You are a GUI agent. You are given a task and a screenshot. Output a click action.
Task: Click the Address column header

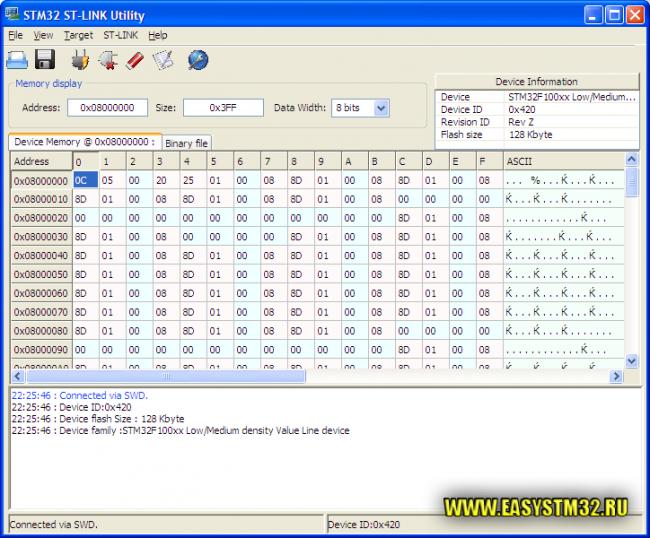click(x=41, y=161)
